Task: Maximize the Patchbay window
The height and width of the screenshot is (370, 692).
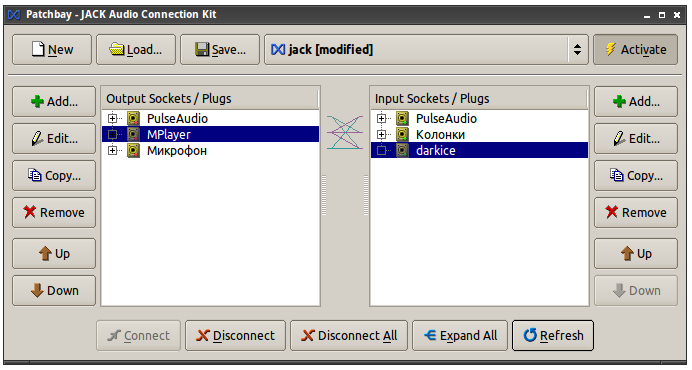Action: (662, 15)
